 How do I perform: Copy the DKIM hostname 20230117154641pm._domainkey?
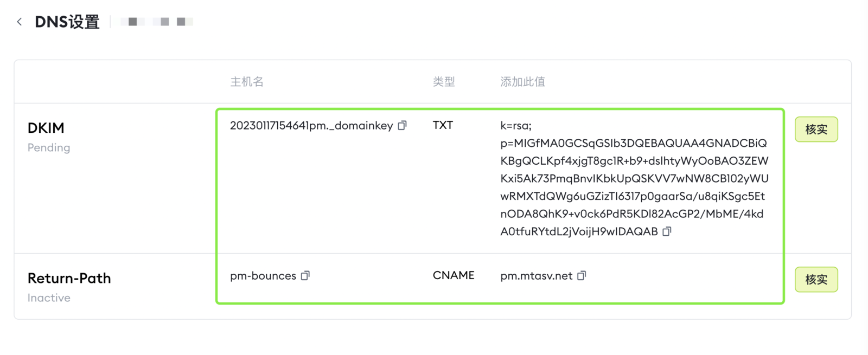pyautogui.click(x=402, y=126)
